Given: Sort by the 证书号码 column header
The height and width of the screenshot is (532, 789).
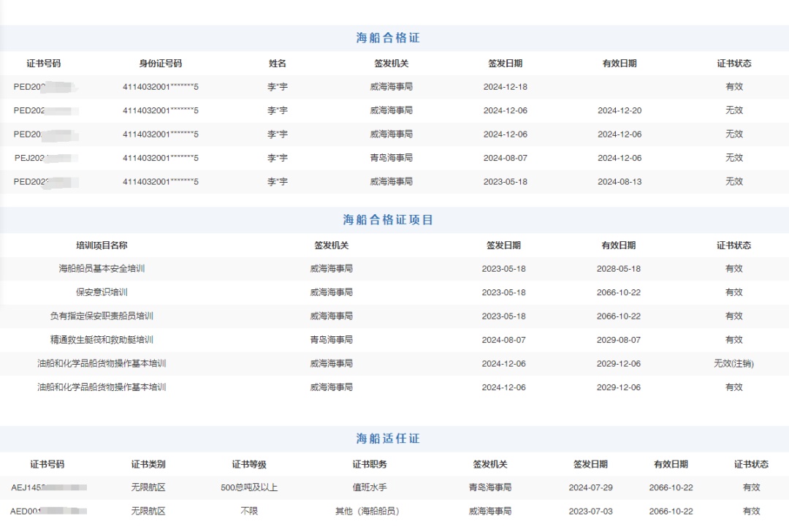Looking at the screenshot, I should [x=44, y=64].
